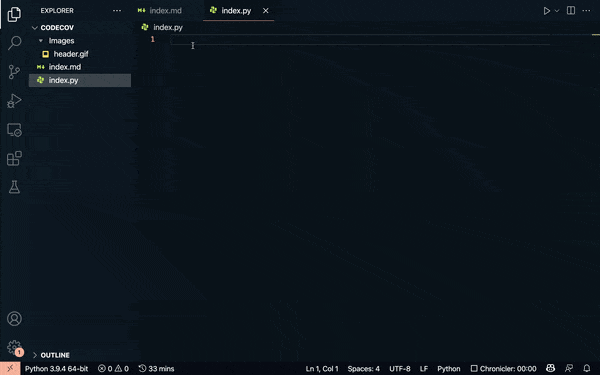Collapse the Images folder
Viewport: 600px width, 375px height.
click(x=61, y=41)
